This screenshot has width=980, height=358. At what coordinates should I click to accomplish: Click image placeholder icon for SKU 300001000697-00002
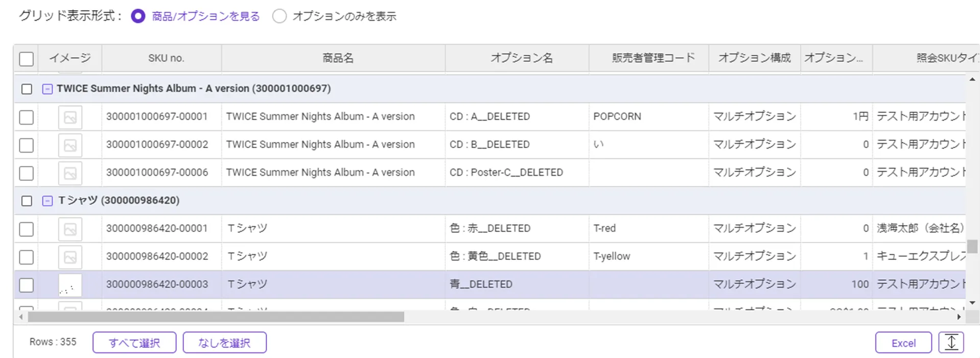coord(70,145)
